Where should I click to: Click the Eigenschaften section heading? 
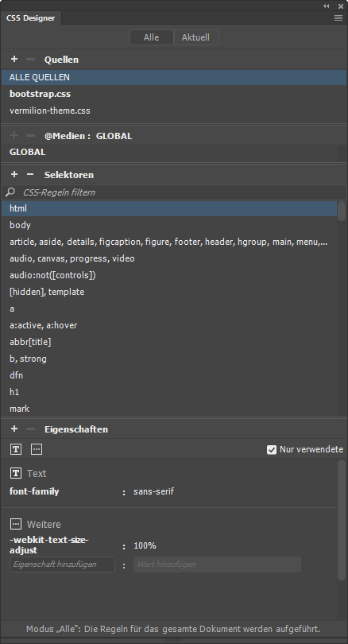tap(76, 429)
